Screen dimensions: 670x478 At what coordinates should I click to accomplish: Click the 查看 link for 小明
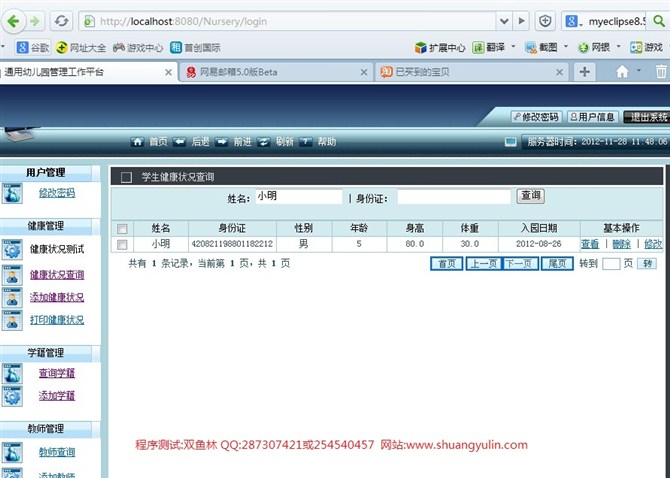pyautogui.click(x=590, y=244)
